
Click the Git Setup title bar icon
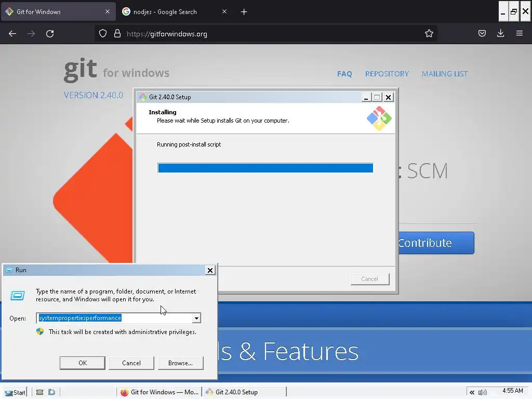click(x=143, y=97)
